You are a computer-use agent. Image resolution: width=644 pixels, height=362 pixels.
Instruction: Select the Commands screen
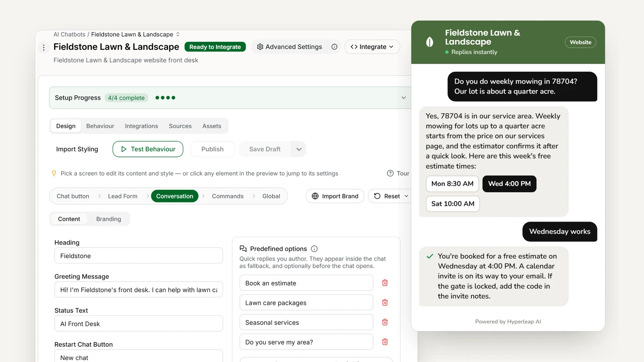coord(228,196)
